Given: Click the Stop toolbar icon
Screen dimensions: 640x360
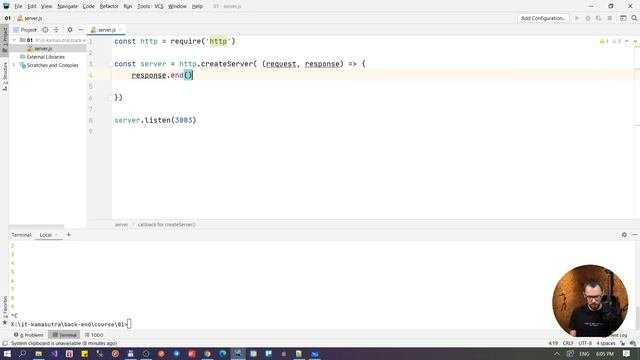Looking at the screenshot, I should (x=610, y=18).
